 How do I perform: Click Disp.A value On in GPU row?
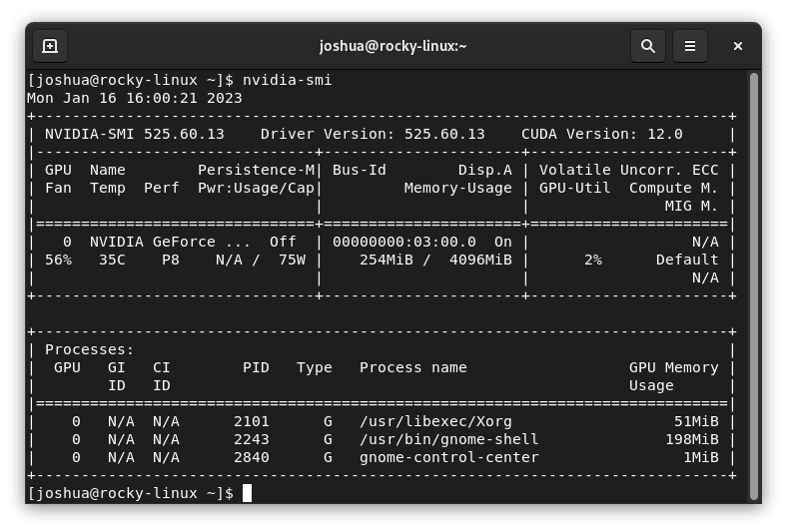(503, 242)
